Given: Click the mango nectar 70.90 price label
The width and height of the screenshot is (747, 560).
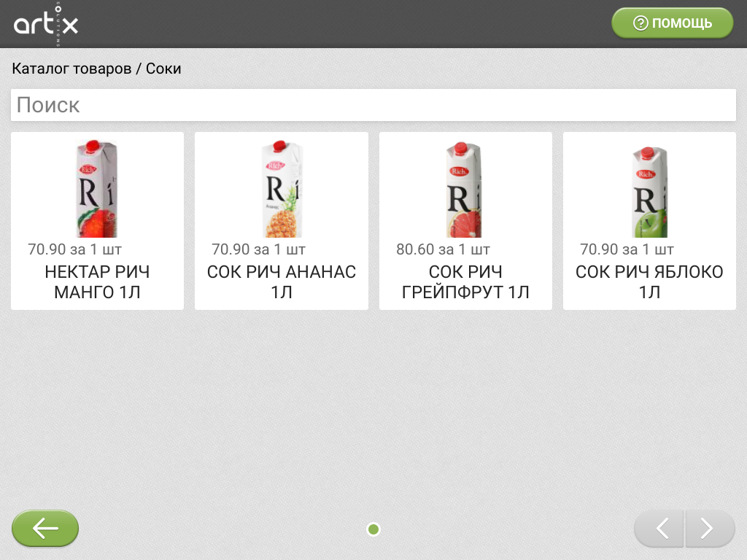Looking at the screenshot, I should click(x=74, y=249).
